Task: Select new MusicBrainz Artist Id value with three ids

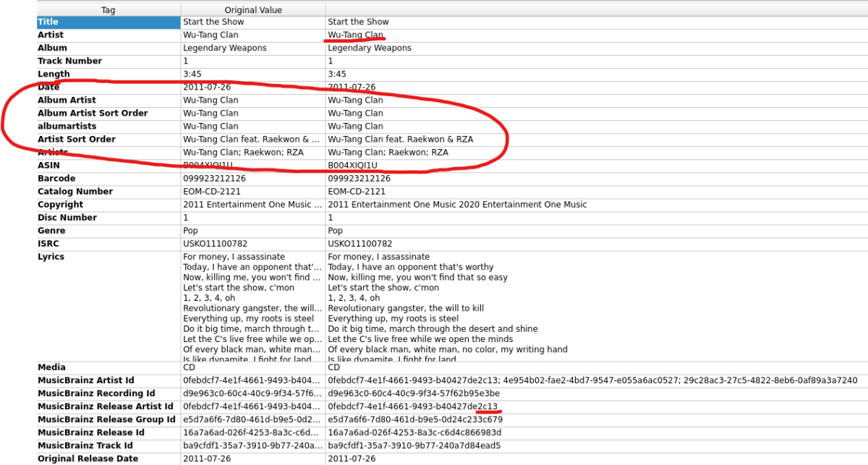Action: pos(592,380)
